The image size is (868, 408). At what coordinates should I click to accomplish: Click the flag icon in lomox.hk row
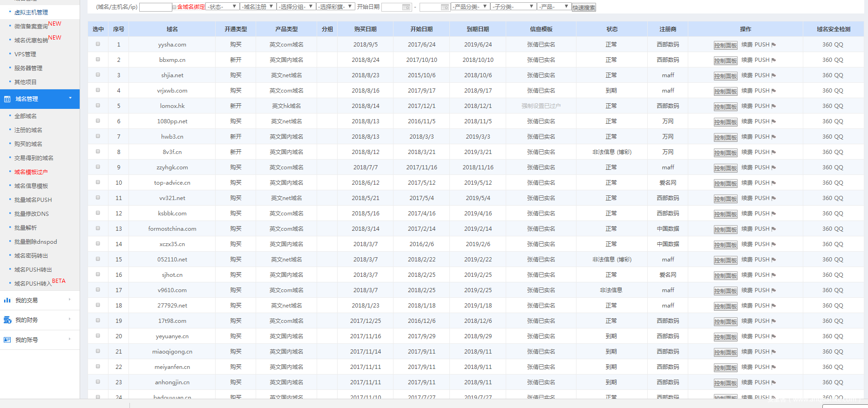point(773,107)
